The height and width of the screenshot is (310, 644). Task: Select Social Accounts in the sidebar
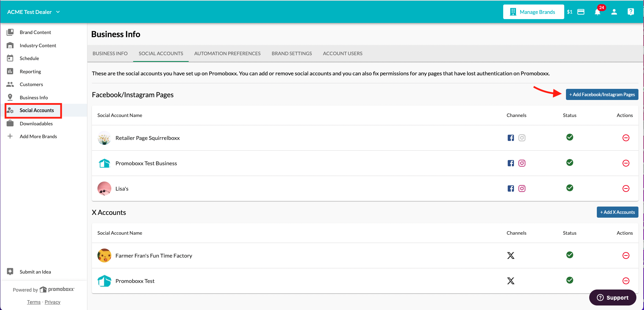(37, 110)
